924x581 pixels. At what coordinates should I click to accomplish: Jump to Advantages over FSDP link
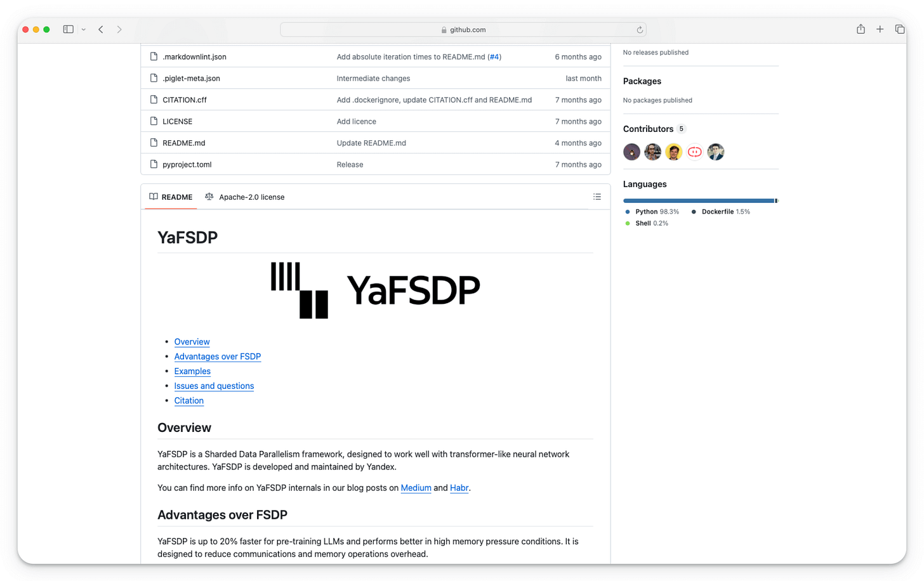click(218, 356)
